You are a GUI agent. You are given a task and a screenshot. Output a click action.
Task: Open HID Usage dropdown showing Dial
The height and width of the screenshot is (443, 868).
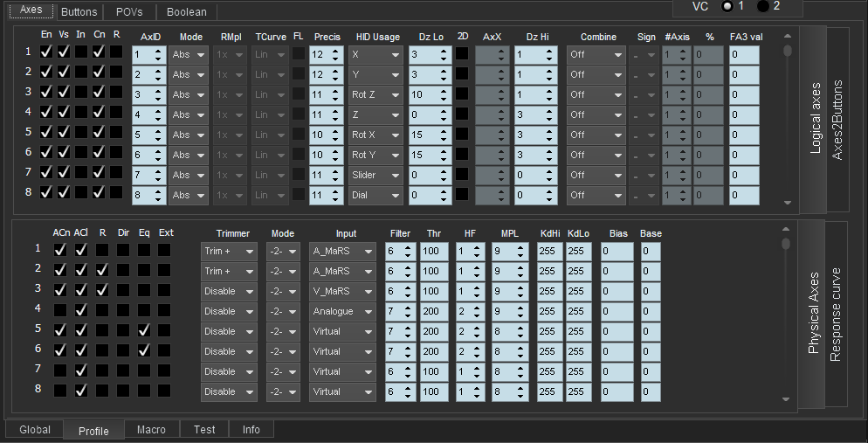[375, 195]
